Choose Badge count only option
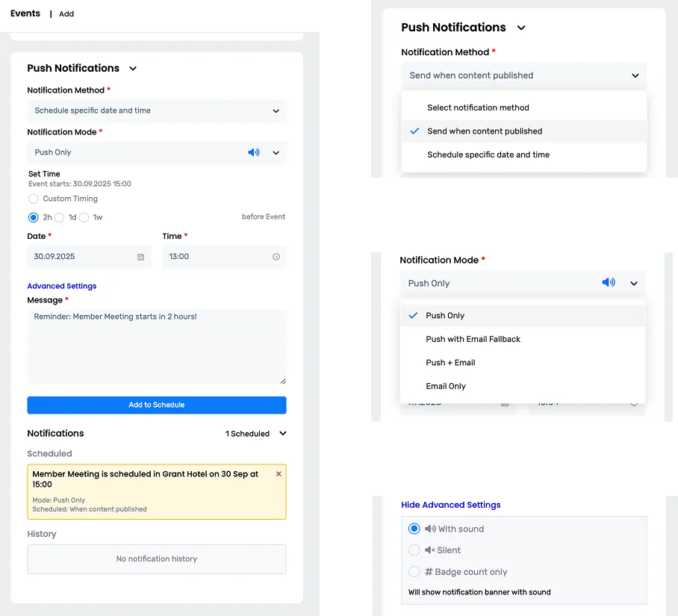Viewport: 678px width, 616px height. pyautogui.click(x=414, y=572)
